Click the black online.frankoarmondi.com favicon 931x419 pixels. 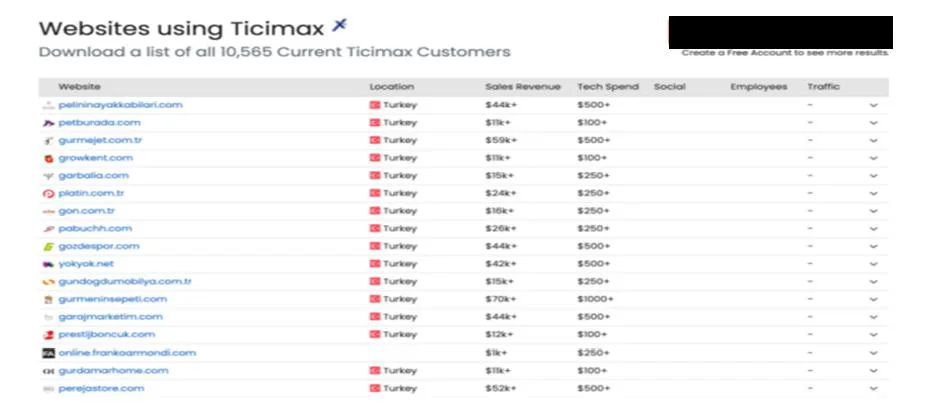point(49,353)
